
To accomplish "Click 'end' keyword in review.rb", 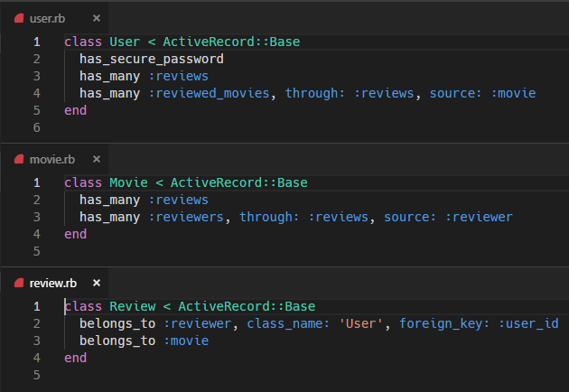I will (x=76, y=358).
